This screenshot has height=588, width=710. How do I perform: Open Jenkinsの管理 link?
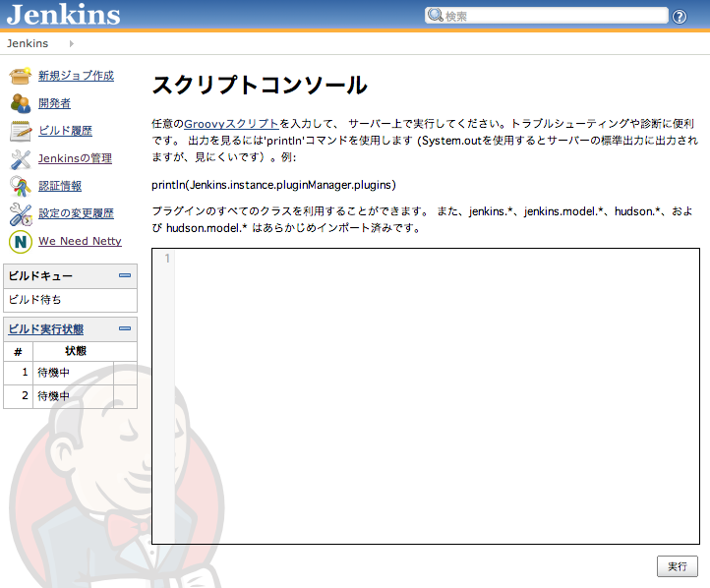tap(75, 158)
